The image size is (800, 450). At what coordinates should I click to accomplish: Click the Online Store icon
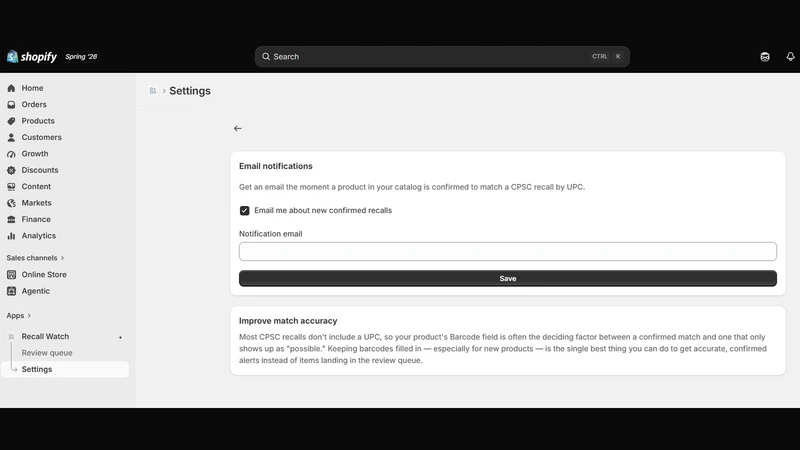pos(11,274)
